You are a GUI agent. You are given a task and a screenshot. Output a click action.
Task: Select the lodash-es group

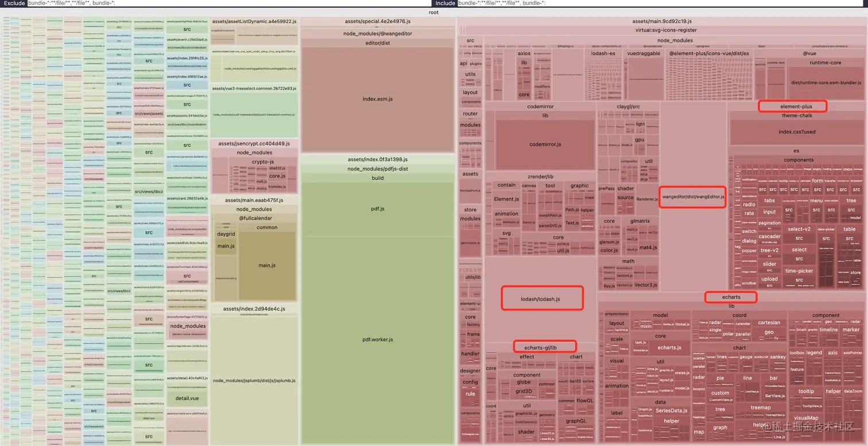[x=603, y=53]
